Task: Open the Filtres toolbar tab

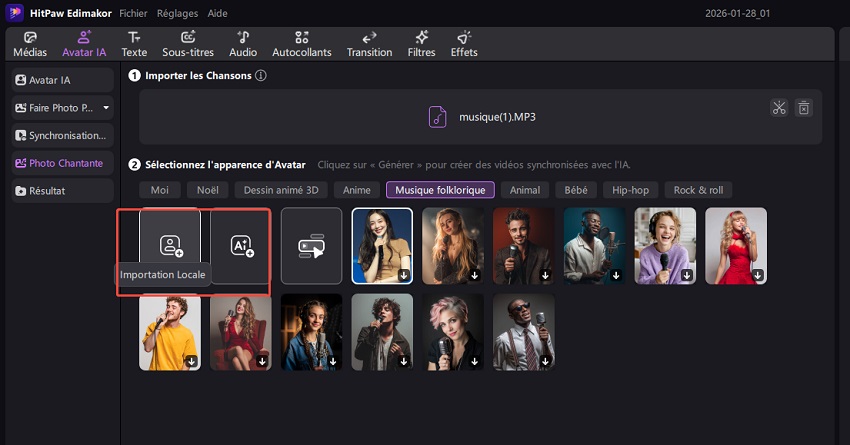Action: pos(421,44)
